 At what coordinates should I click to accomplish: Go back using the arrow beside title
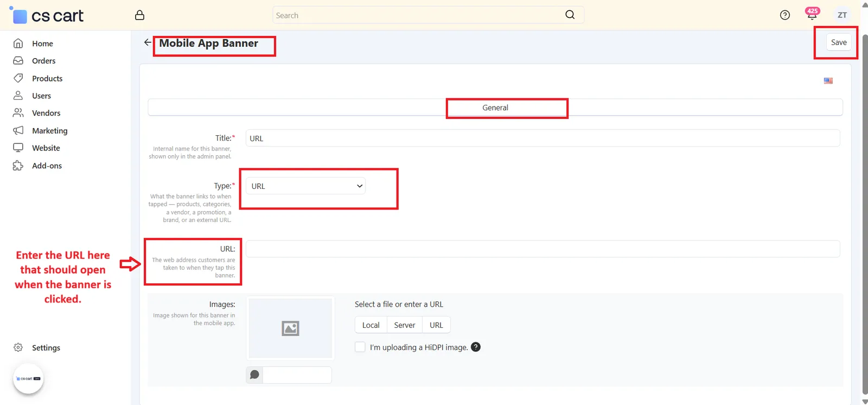(148, 42)
